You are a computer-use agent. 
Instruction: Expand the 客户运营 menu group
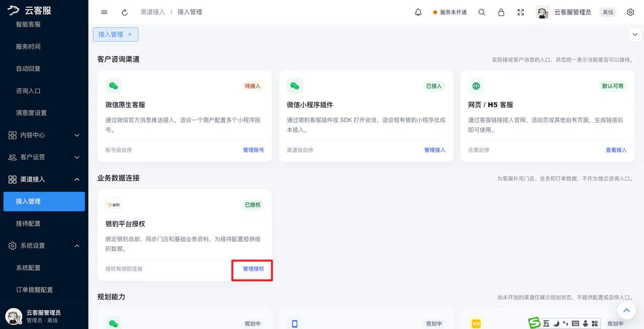[44, 157]
